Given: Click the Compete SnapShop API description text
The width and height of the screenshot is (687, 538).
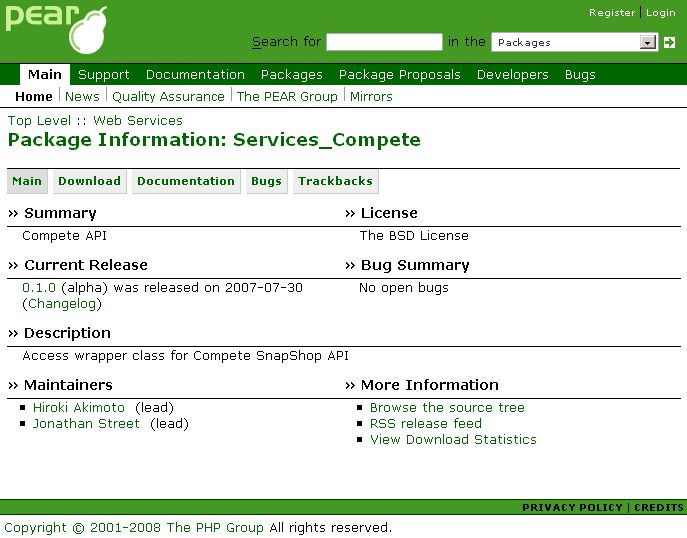Looking at the screenshot, I should [x=186, y=356].
